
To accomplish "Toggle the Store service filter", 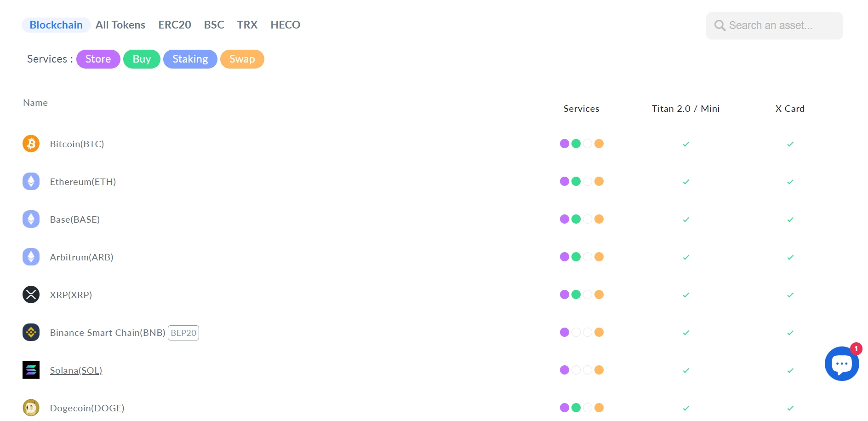I will coord(98,59).
